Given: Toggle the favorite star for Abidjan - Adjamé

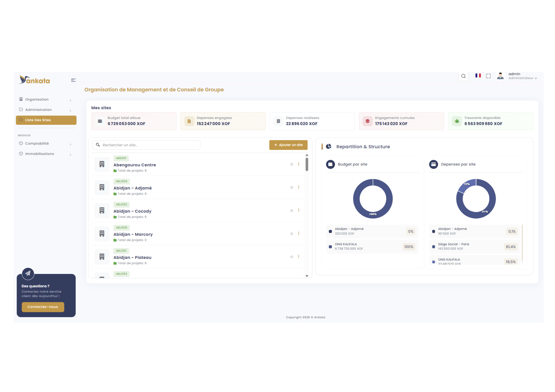Looking at the screenshot, I should pos(291,187).
